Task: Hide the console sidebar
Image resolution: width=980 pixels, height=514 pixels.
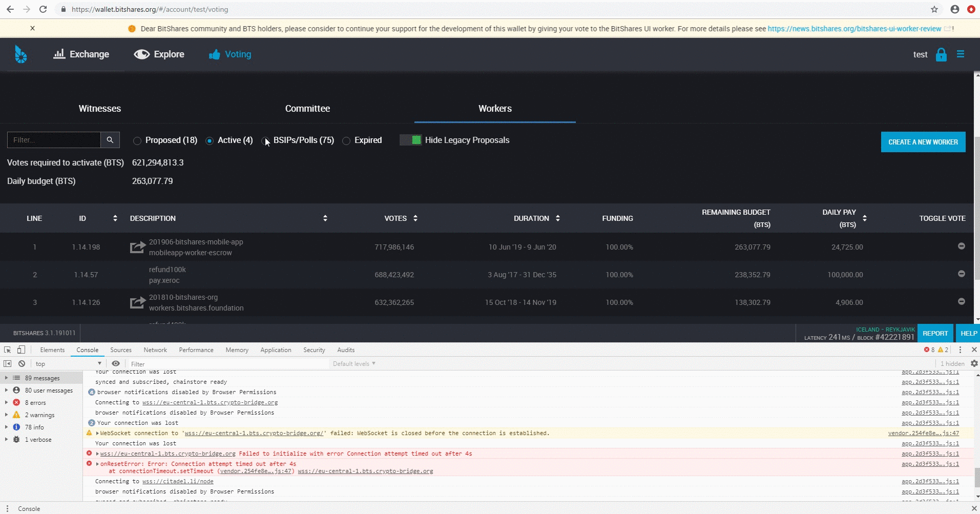Action: pos(8,363)
